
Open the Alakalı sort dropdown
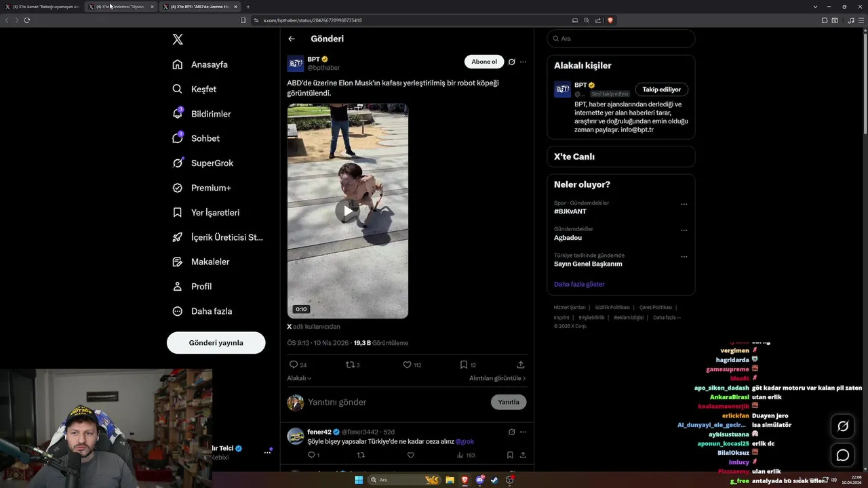click(x=299, y=378)
